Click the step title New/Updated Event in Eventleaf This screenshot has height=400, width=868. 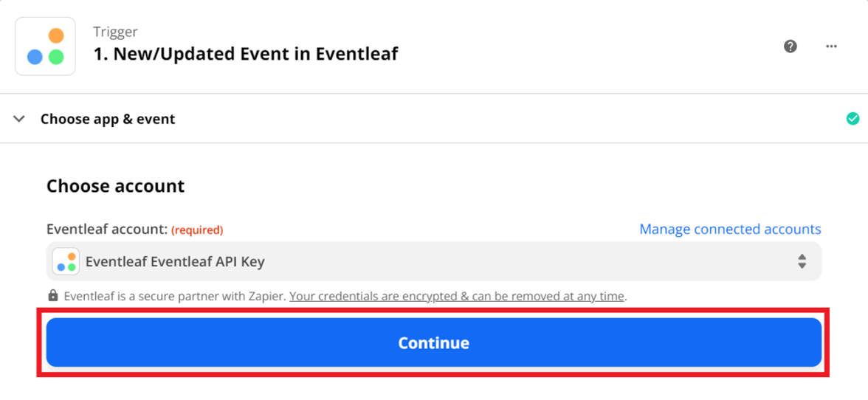tap(246, 54)
